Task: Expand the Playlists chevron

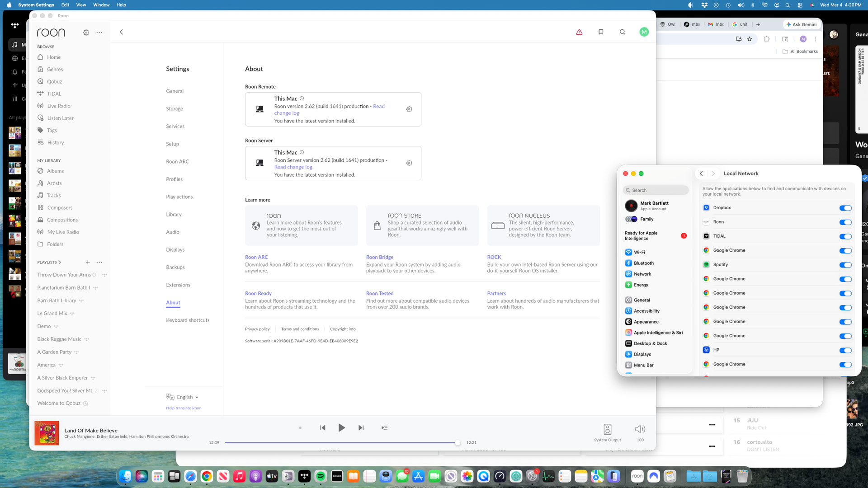Action: pyautogui.click(x=60, y=262)
